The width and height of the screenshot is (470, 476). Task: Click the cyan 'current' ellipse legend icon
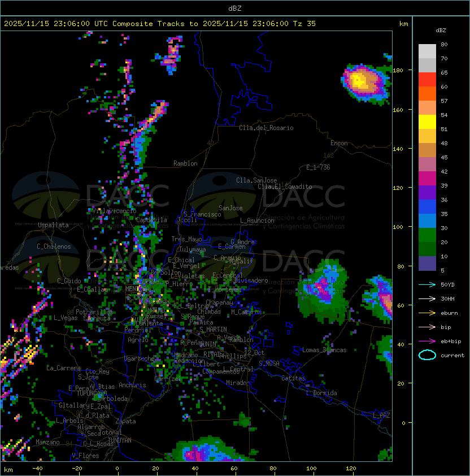click(427, 355)
